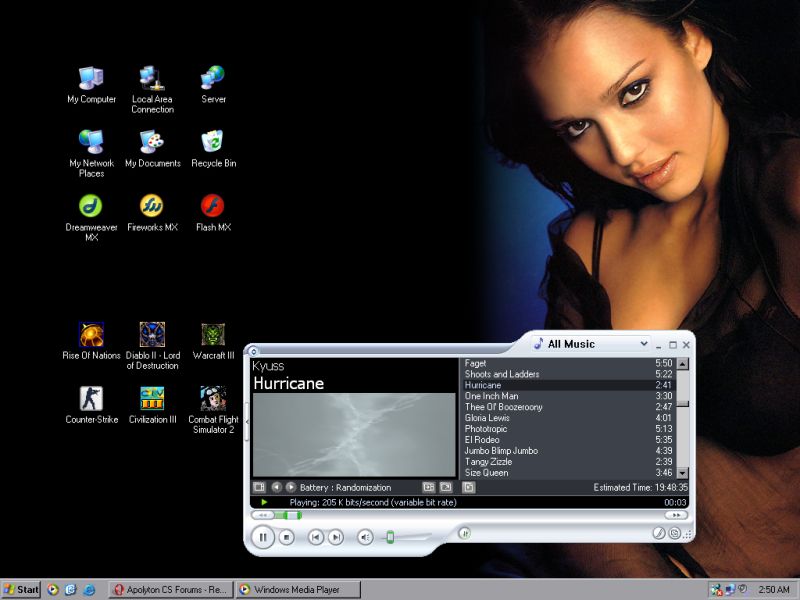Select next visualization arrow beside Battery
This screenshot has width=800, height=600.
[x=291, y=487]
